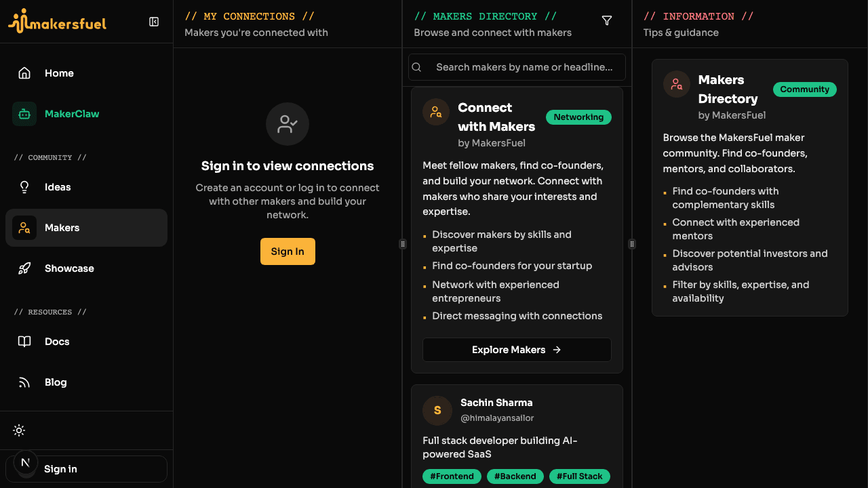
Task: Focus the search makers input field
Action: coord(517,67)
